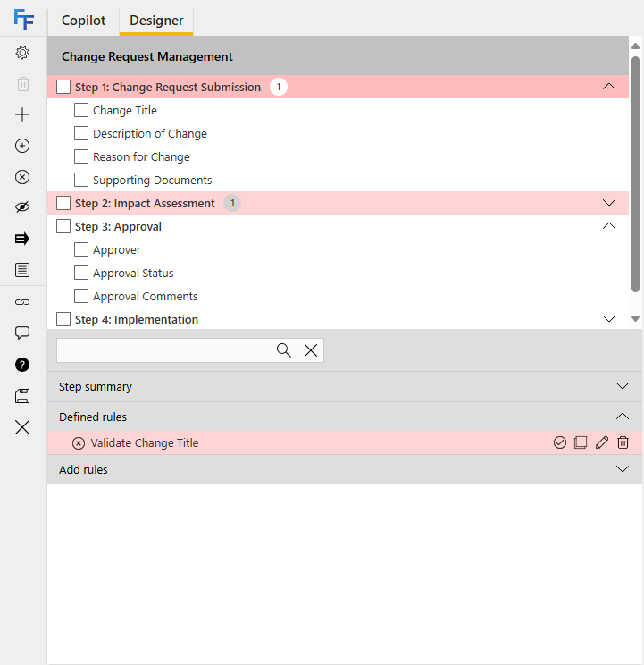The image size is (644, 665).
Task: Check Step 4: Implementation checkbox
Action: [x=63, y=319]
